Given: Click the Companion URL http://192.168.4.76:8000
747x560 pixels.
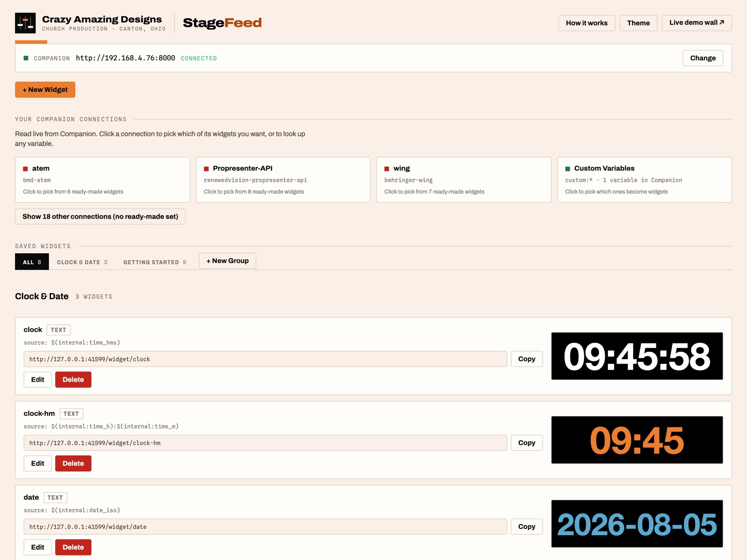Looking at the screenshot, I should pyautogui.click(x=126, y=58).
